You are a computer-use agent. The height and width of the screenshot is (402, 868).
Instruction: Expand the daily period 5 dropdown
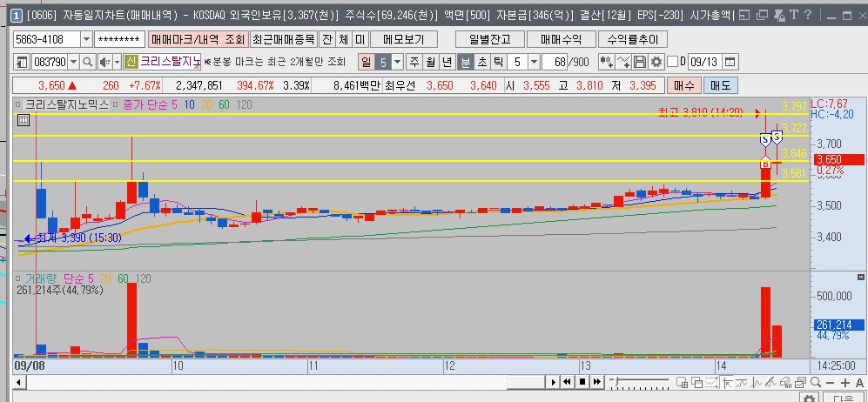398,62
